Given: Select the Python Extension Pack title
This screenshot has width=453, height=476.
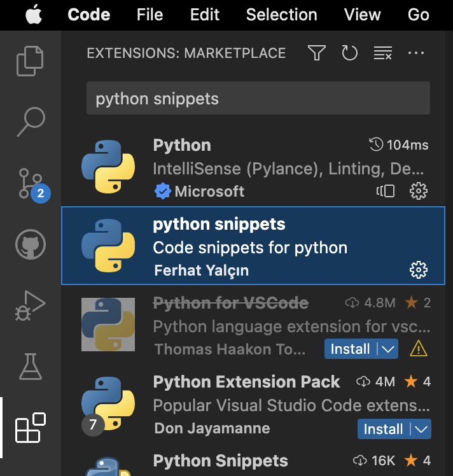Looking at the screenshot, I should tap(246, 382).
